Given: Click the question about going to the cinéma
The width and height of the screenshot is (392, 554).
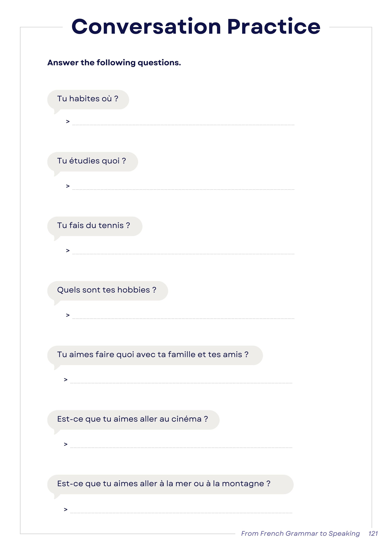Looking at the screenshot, I should (x=133, y=420).
